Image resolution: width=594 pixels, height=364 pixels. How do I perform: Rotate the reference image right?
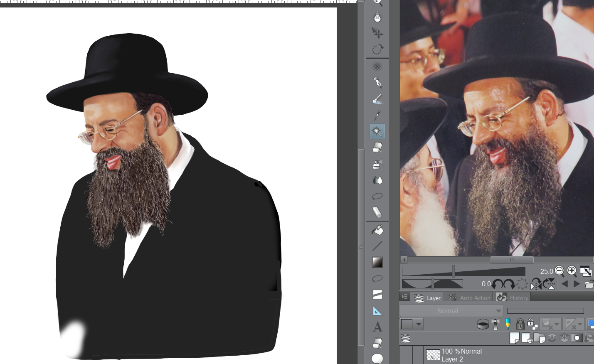click(x=509, y=284)
